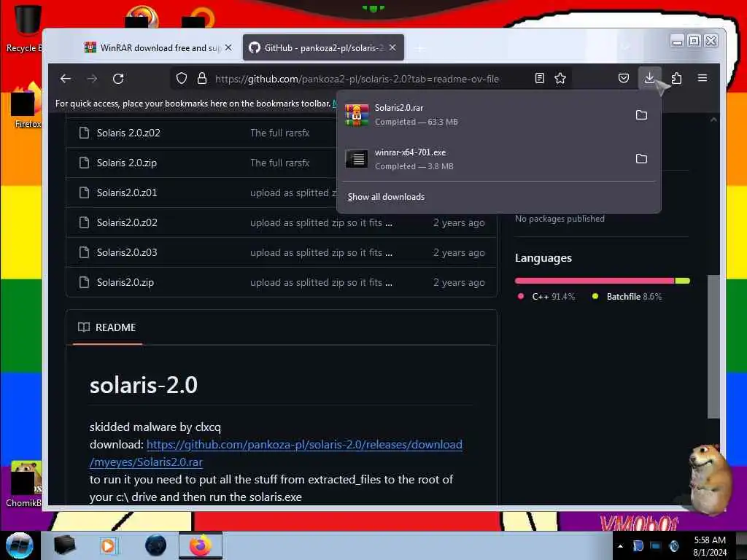747x560 pixels.
Task: Close the WinRAR download tab
Action: pyautogui.click(x=228, y=47)
